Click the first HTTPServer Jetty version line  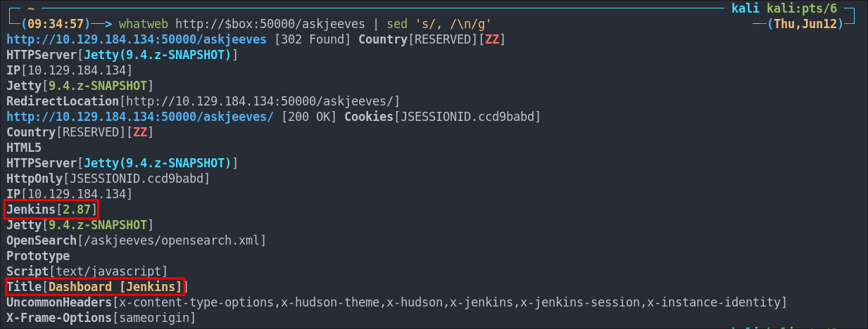122,54
